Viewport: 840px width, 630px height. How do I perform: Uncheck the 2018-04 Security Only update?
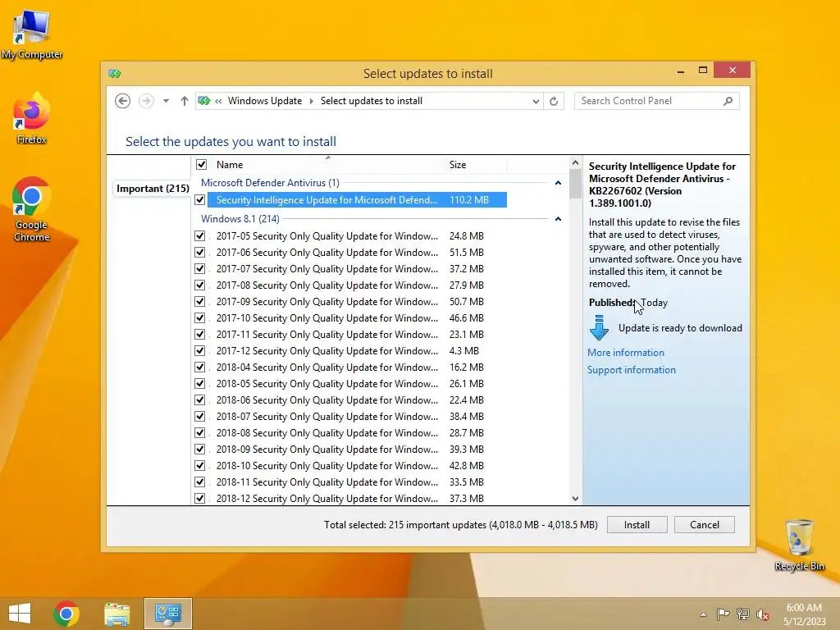tap(200, 367)
